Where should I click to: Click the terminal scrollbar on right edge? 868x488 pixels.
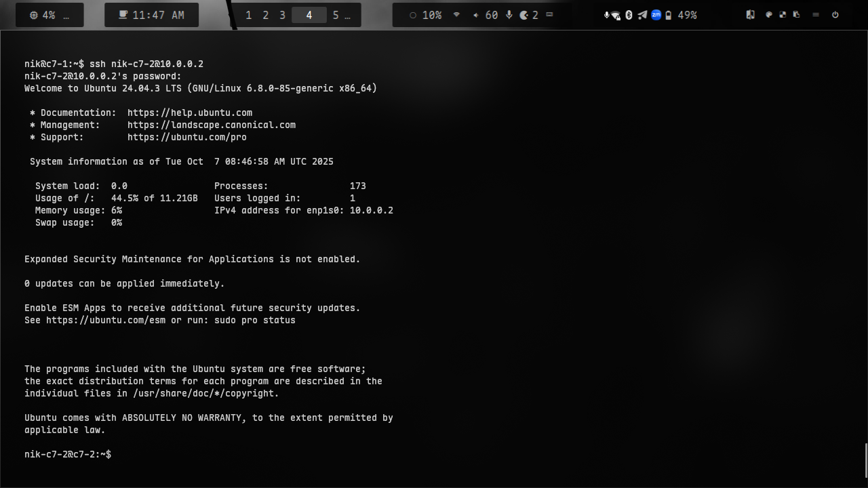pos(865,461)
